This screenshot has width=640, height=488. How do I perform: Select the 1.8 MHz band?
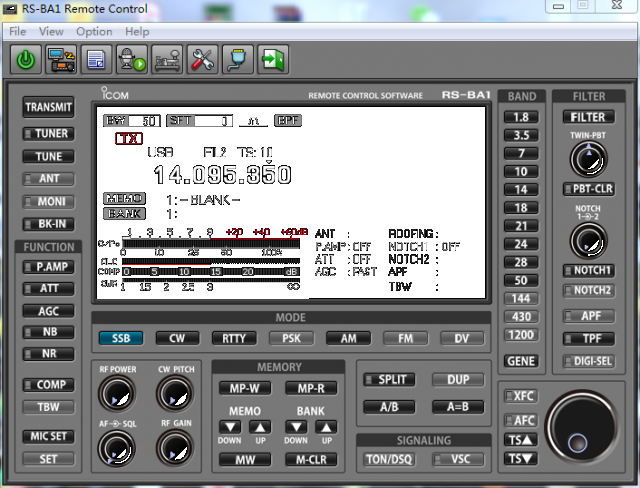click(x=521, y=117)
